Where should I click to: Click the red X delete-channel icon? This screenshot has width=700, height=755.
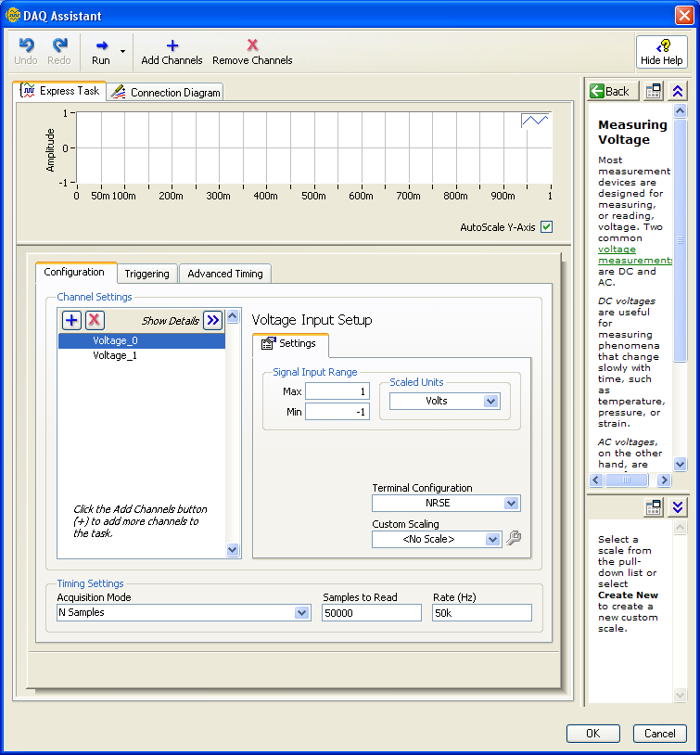click(95, 320)
